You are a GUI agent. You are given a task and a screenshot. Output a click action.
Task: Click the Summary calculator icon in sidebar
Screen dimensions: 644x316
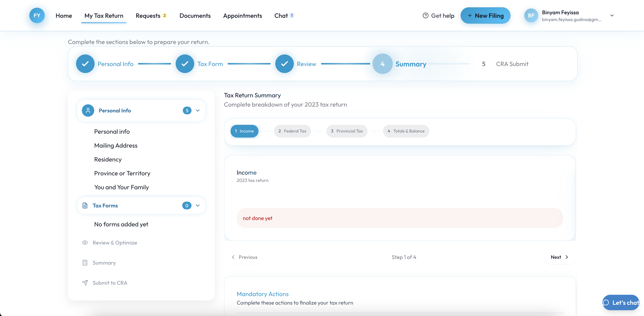tap(85, 263)
